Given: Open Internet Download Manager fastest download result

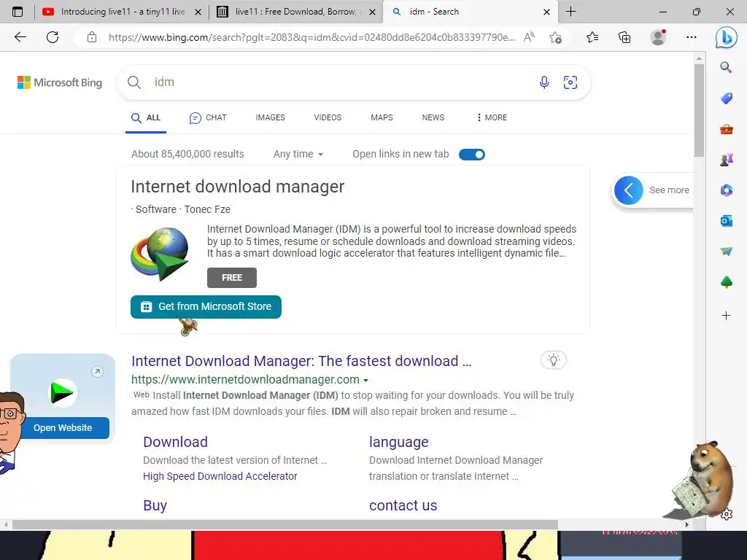Looking at the screenshot, I should [301, 361].
